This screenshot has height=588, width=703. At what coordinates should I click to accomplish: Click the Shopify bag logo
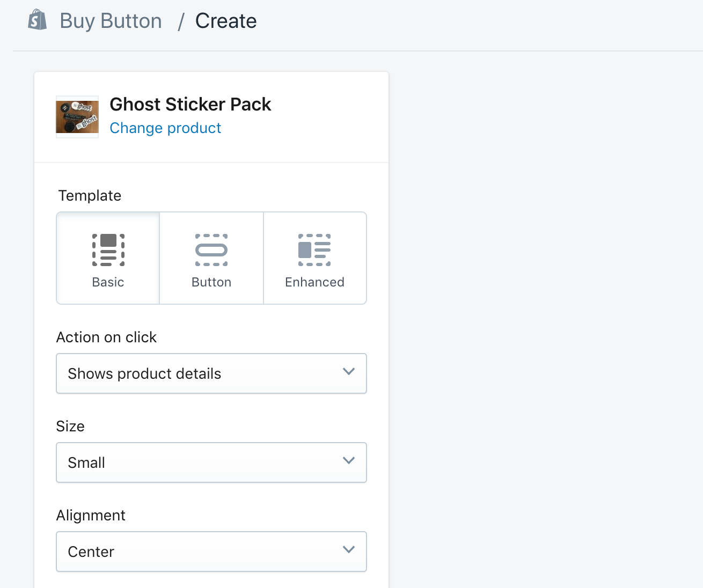point(38,20)
